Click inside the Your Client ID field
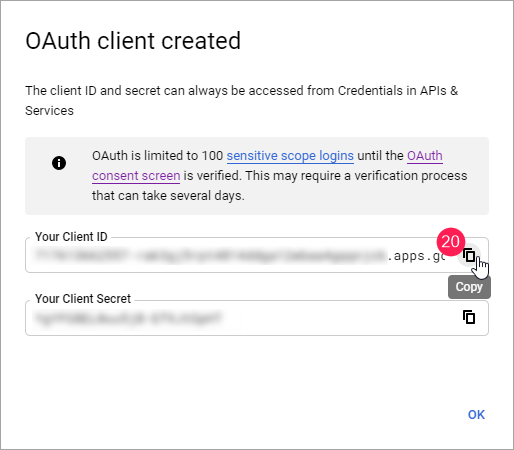 tap(257, 255)
